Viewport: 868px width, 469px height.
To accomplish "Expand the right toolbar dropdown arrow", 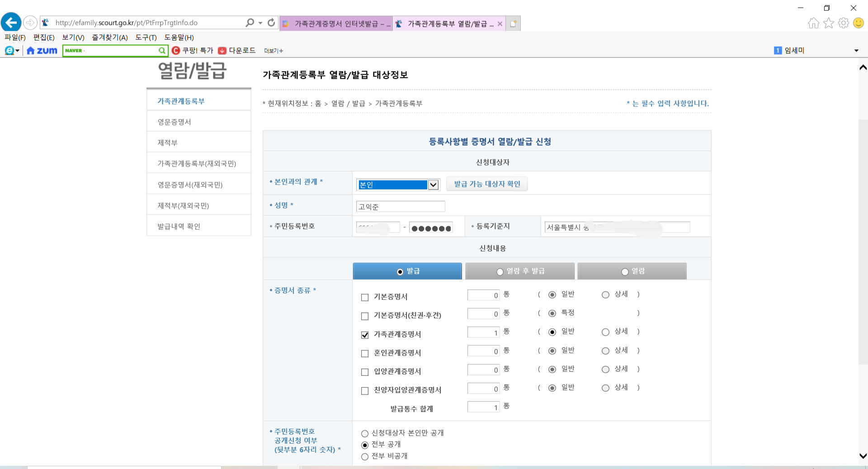I will click(x=856, y=51).
